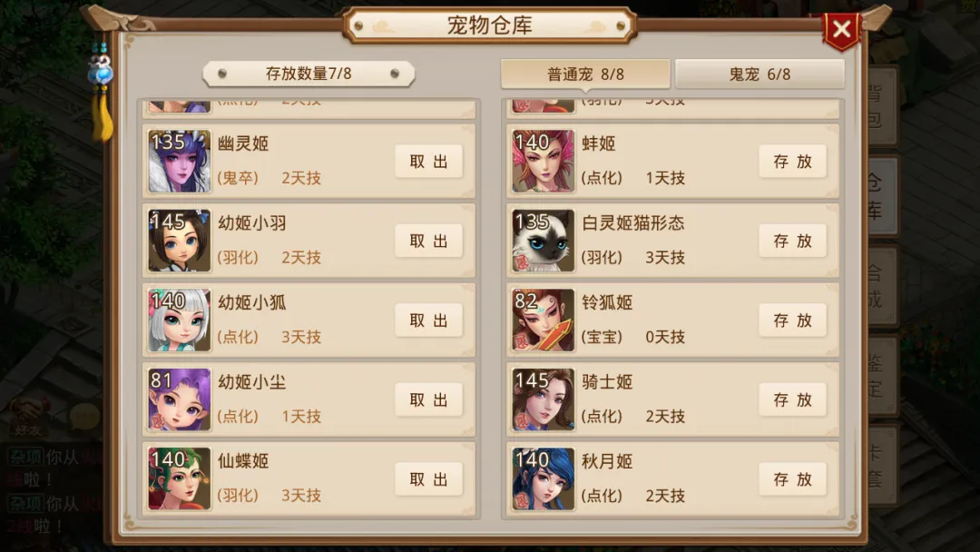The image size is (980, 552).
Task: Select the 骑士姬 pet avatar
Action: (x=544, y=399)
